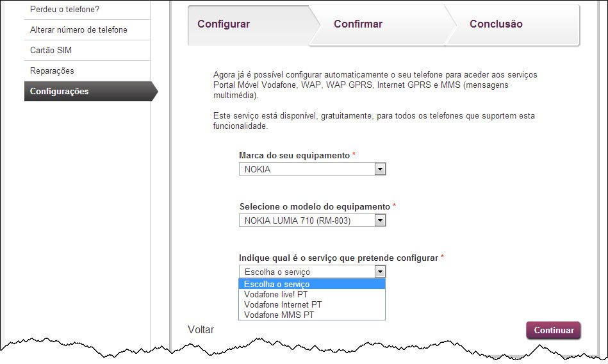Click the arrow on the service selection dropdown
The height and width of the screenshot is (364, 608).
(380, 272)
